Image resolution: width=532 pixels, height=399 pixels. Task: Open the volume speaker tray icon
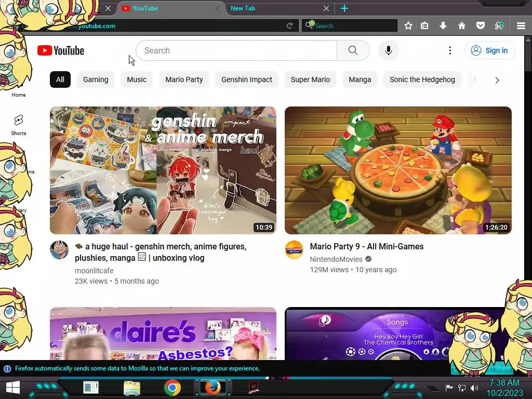pos(474,388)
